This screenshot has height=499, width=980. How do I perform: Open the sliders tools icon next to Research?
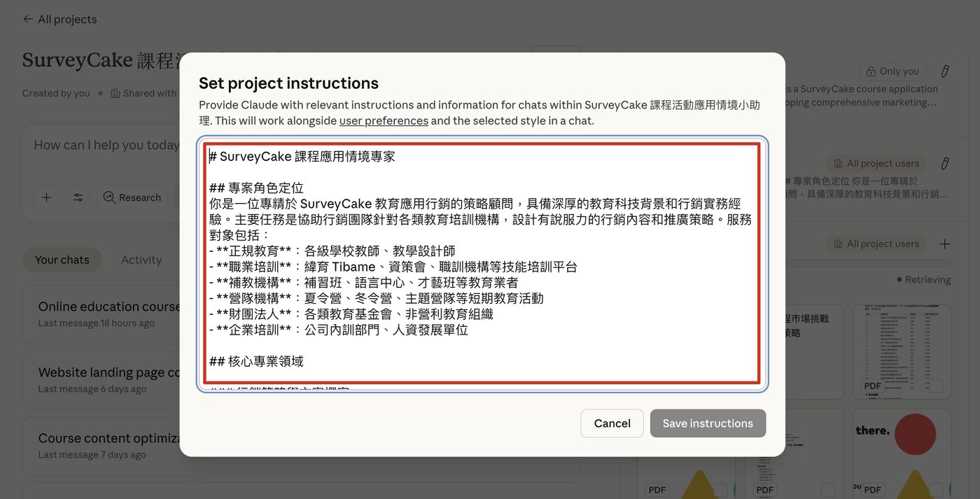point(78,197)
